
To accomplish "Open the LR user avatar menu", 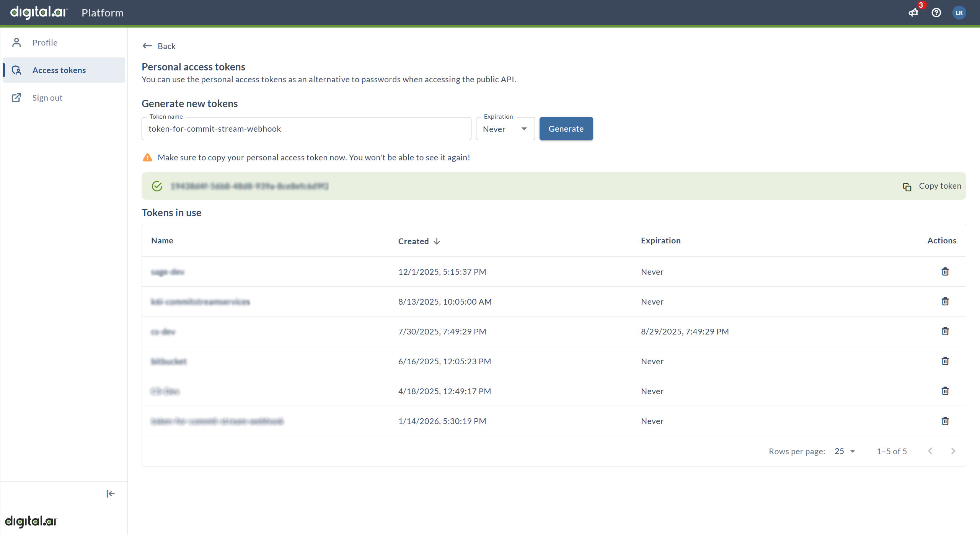I will click(x=959, y=13).
